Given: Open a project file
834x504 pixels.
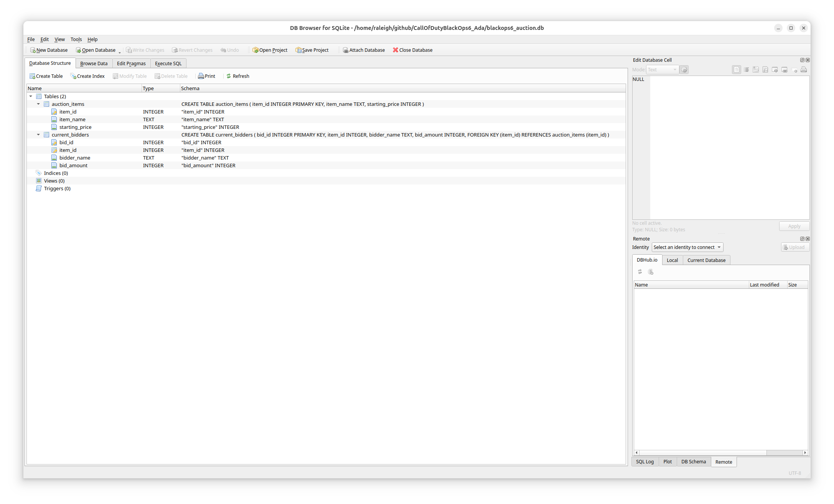Looking at the screenshot, I should (270, 50).
